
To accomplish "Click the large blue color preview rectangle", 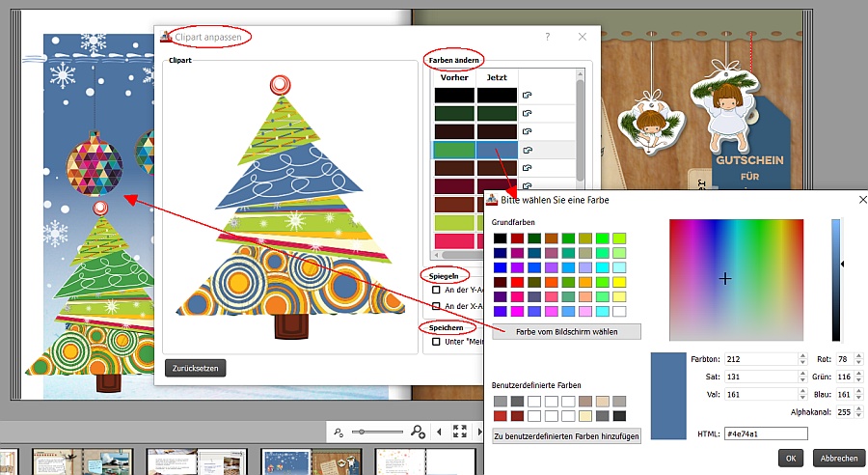I will (668, 396).
